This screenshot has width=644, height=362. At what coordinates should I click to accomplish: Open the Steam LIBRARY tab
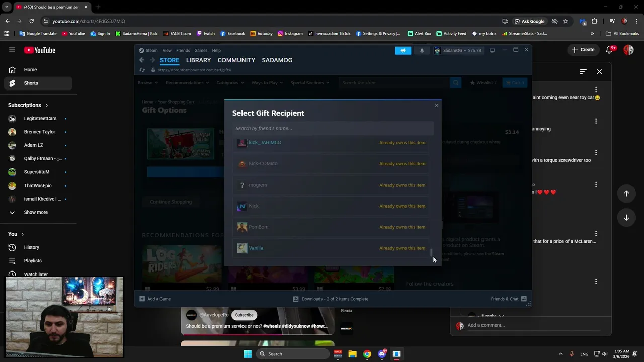[x=198, y=60]
